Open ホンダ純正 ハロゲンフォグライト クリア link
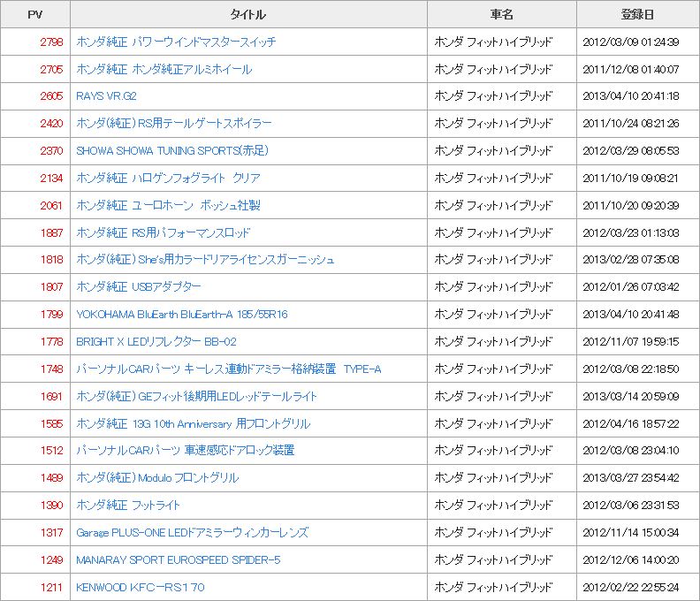700x601 pixels. (168, 179)
